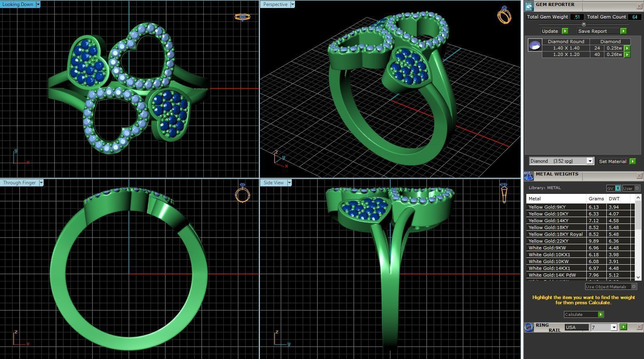Open the Perspective viewport dropdown arrow

point(293,4)
